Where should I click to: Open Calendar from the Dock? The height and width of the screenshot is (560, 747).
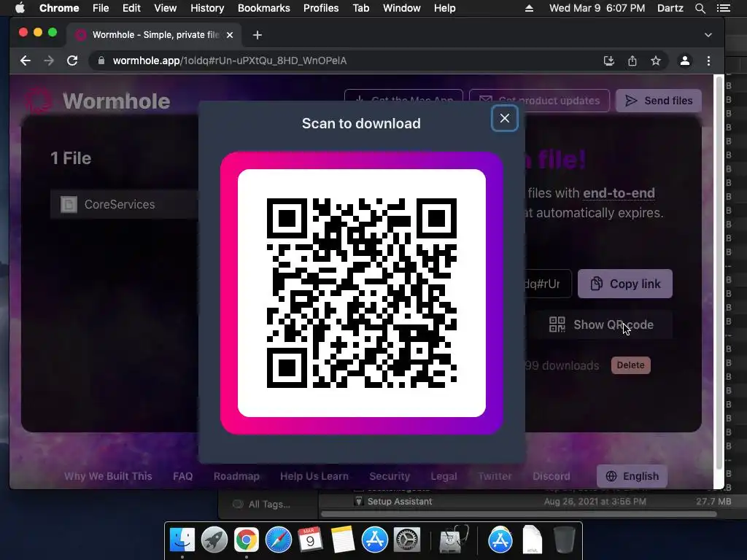click(x=310, y=540)
